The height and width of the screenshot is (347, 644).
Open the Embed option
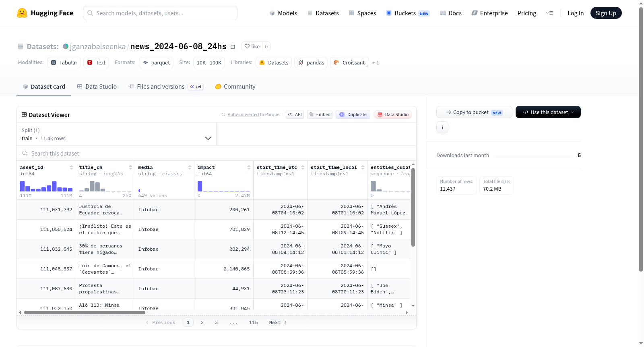point(320,114)
